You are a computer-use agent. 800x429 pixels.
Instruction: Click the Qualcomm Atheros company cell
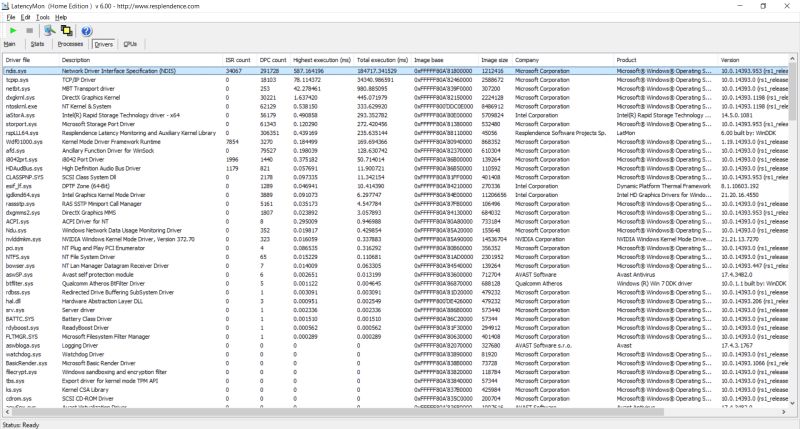pos(538,284)
